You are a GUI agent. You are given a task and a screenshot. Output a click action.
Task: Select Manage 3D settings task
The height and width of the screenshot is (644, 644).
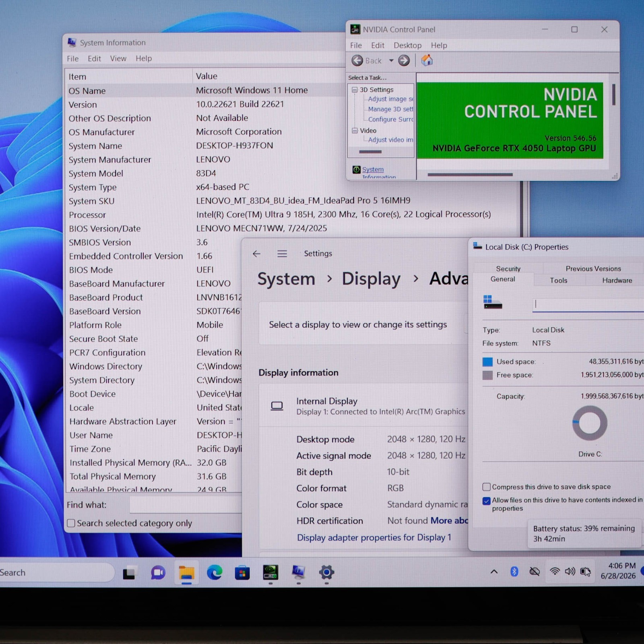pyautogui.click(x=390, y=109)
